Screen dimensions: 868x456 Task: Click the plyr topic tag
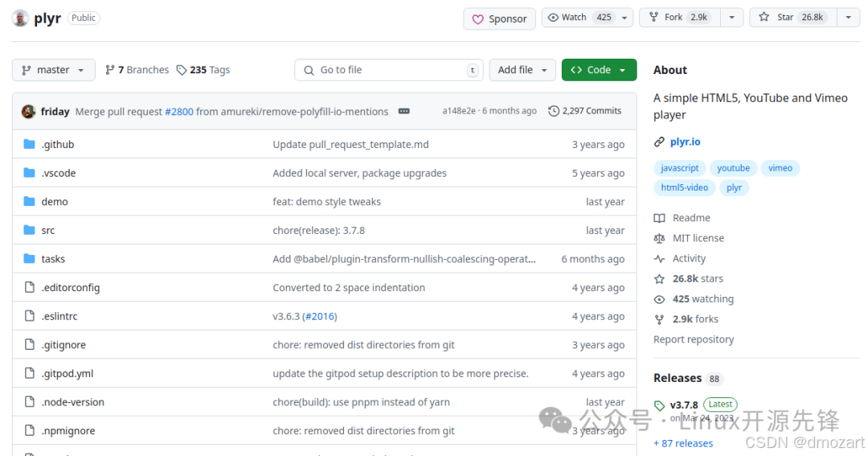[734, 187]
